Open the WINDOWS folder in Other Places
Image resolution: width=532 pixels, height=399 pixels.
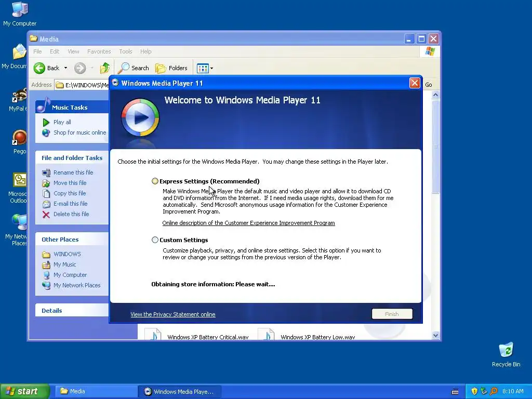[67, 254]
